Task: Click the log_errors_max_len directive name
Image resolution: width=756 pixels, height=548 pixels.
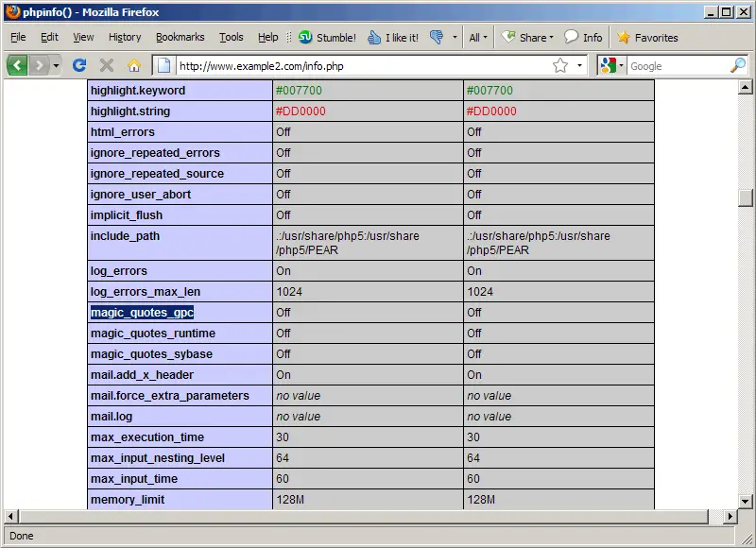Action: pyautogui.click(x=146, y=292)
